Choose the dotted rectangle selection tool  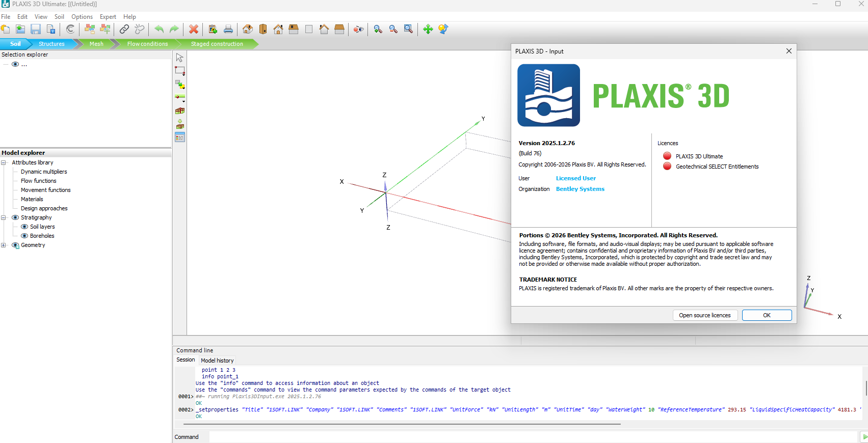(180, 70)
